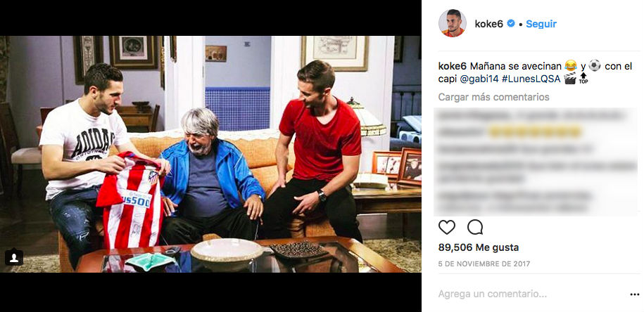The height and width of the screenshot is (312, 644).
Task: Click the main post photo
Action: (x=210, y=154)
